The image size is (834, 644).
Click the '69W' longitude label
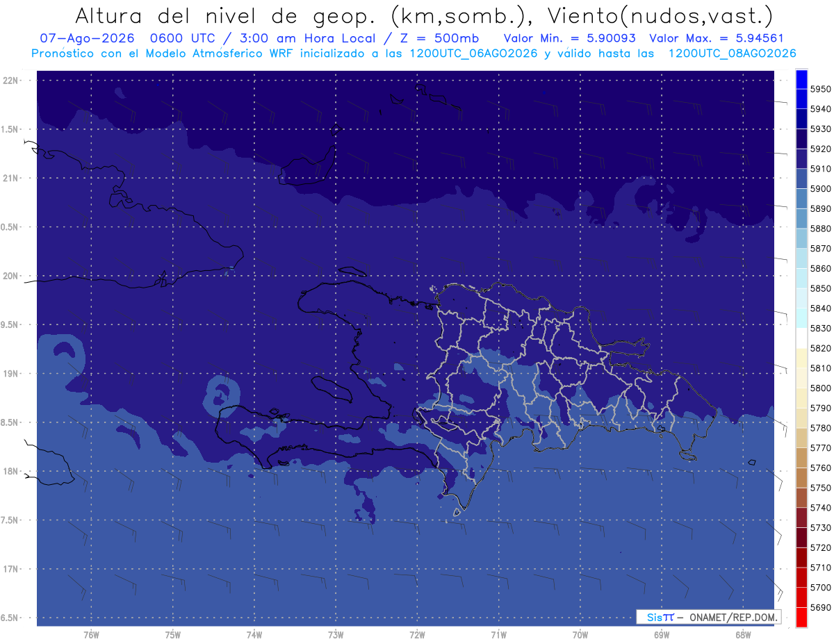pos(662,635)
